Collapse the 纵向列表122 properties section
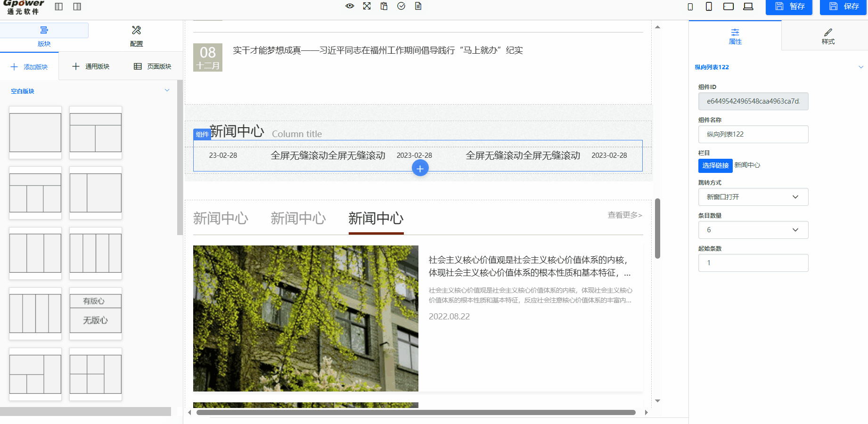Screen dimensions: 868x424 861,67
